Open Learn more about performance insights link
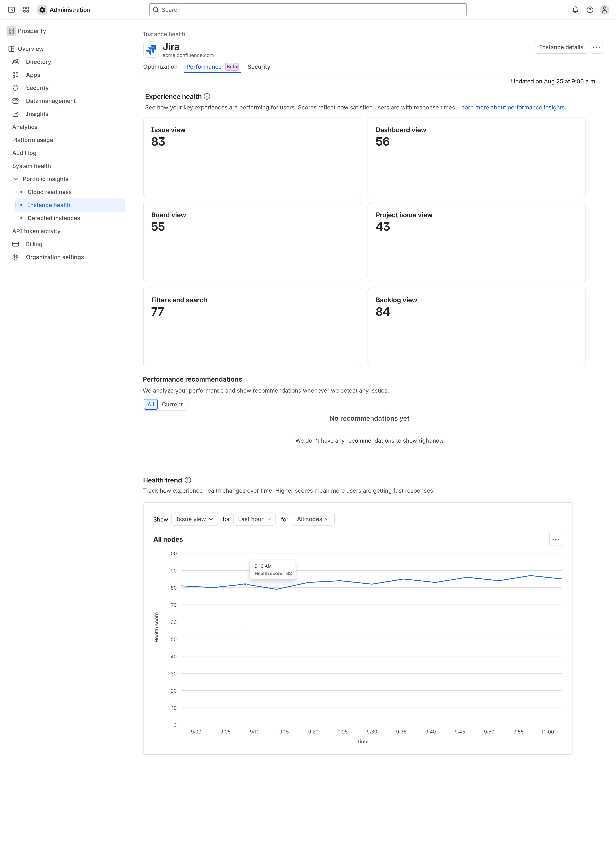616x851 pixels. tap(511, 107)
